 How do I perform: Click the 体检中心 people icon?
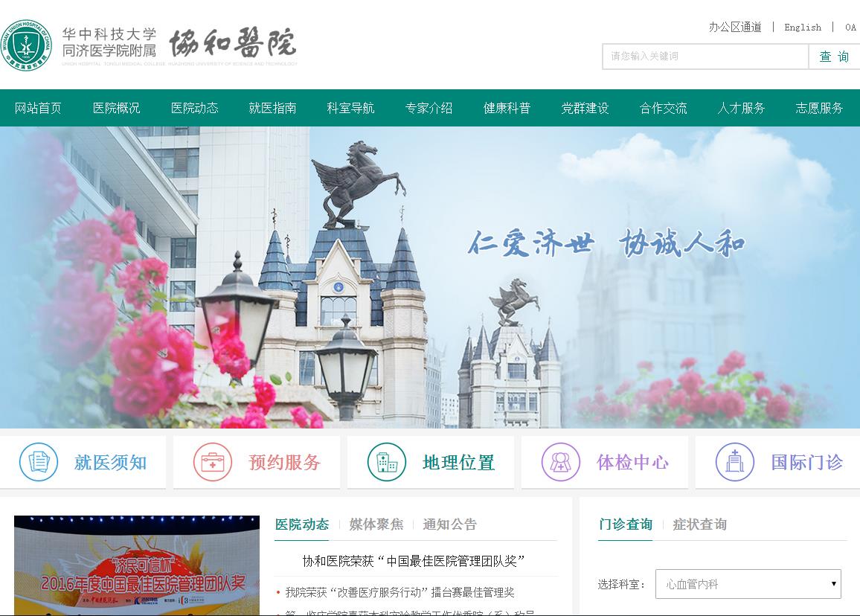pos(560,462)
